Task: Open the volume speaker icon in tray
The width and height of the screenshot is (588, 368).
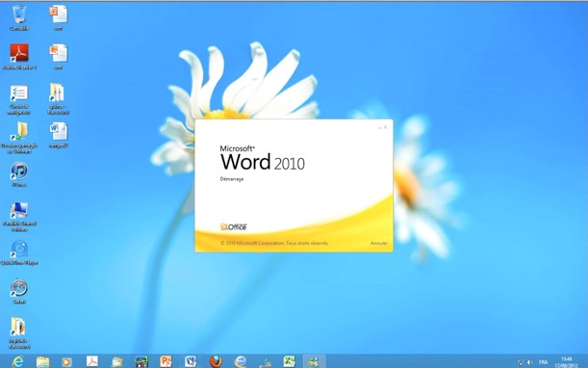Action: pos(530,362)
